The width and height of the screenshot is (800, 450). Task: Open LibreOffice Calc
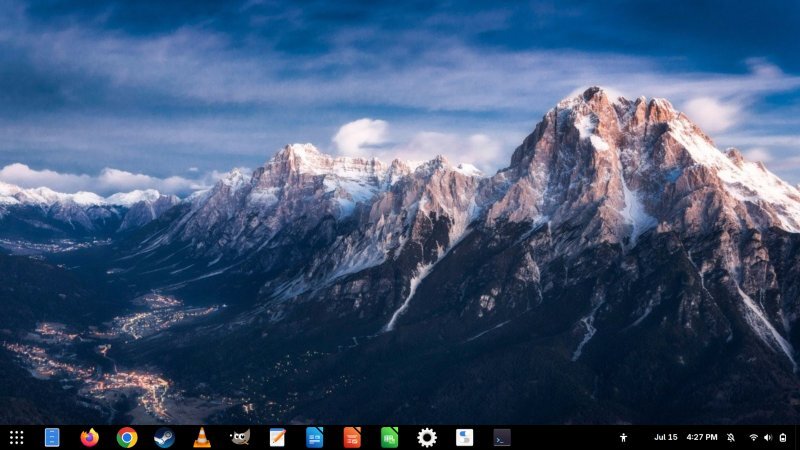click(x=389, y=437)
